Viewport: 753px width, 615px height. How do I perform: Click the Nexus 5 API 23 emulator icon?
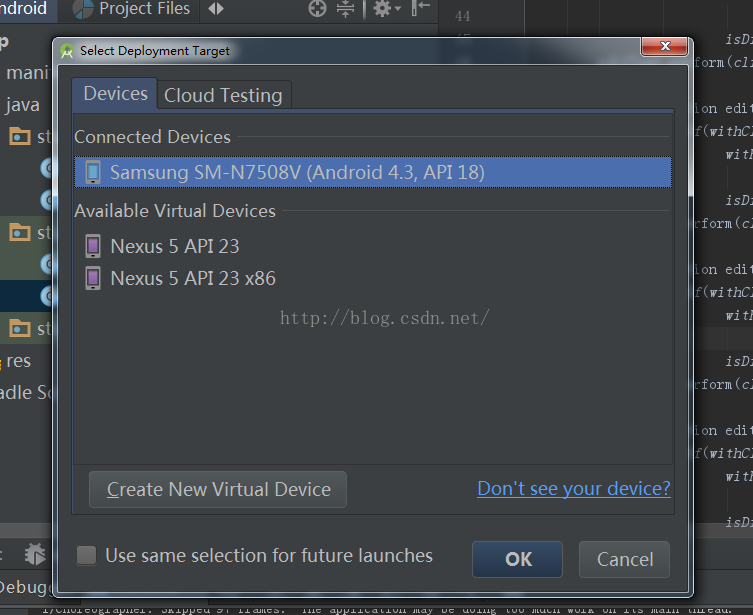[x=93, y=246]
